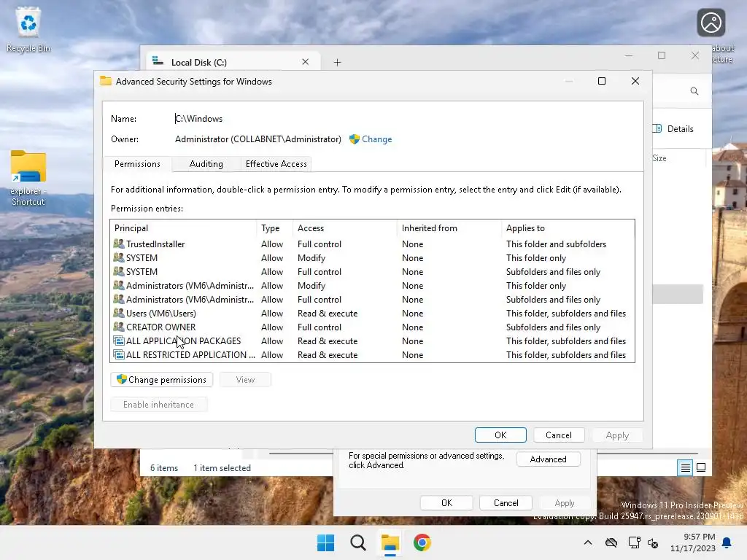This screenshot has width=747, height=560.
Task: Click the network display tray icon
Action: click(x=634, y=542)
